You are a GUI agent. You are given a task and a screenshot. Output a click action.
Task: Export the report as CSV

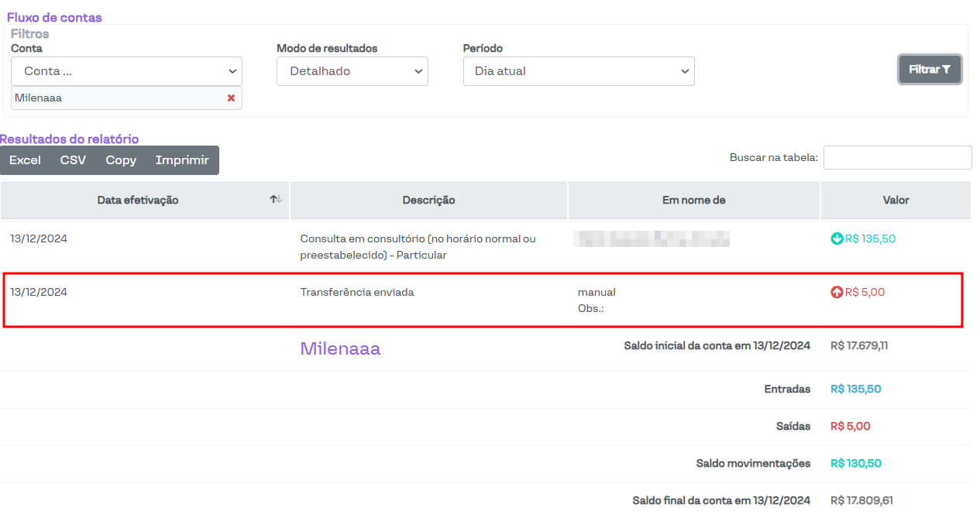coord(73,160)
